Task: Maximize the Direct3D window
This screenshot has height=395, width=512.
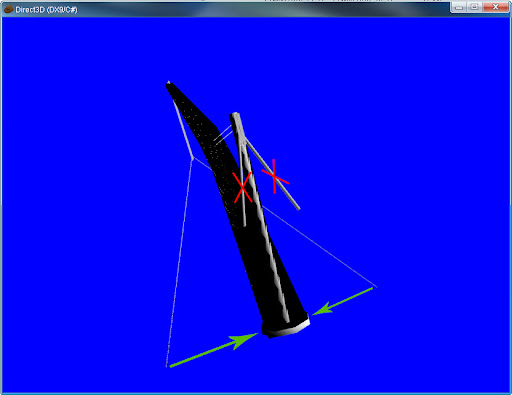Action: click(475, 7)
